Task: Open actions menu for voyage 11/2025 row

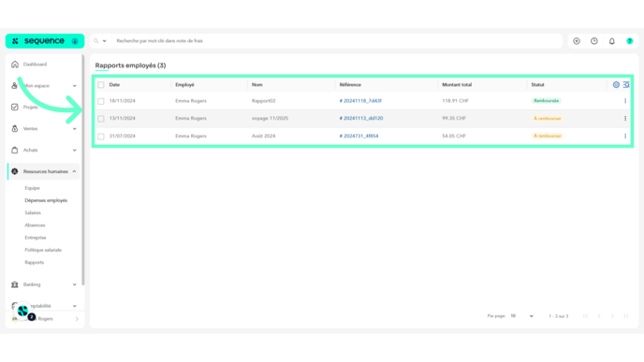Action: (x=625, y=118)
